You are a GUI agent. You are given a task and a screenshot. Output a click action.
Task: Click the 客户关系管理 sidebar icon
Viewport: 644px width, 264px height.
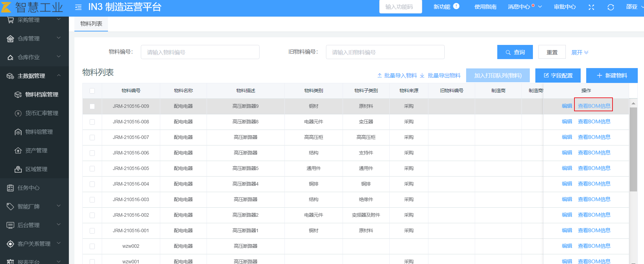tap(10, 244)
